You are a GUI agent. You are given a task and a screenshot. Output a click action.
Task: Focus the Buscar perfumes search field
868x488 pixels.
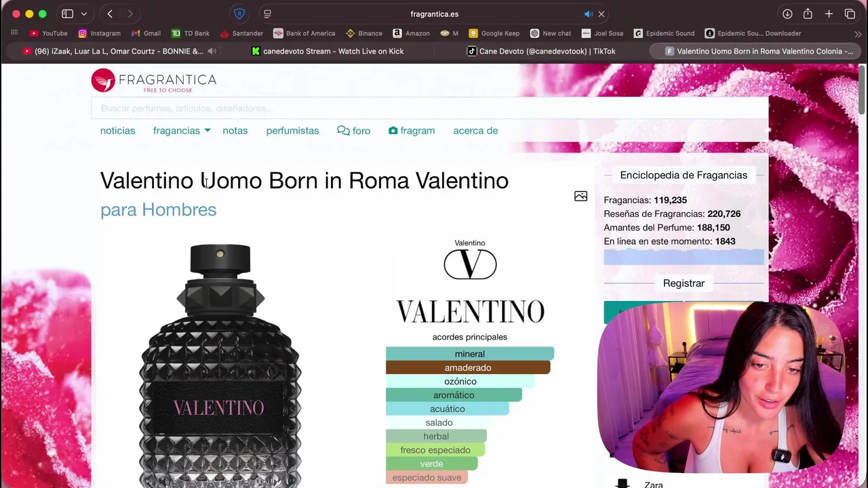click(430, 108)
